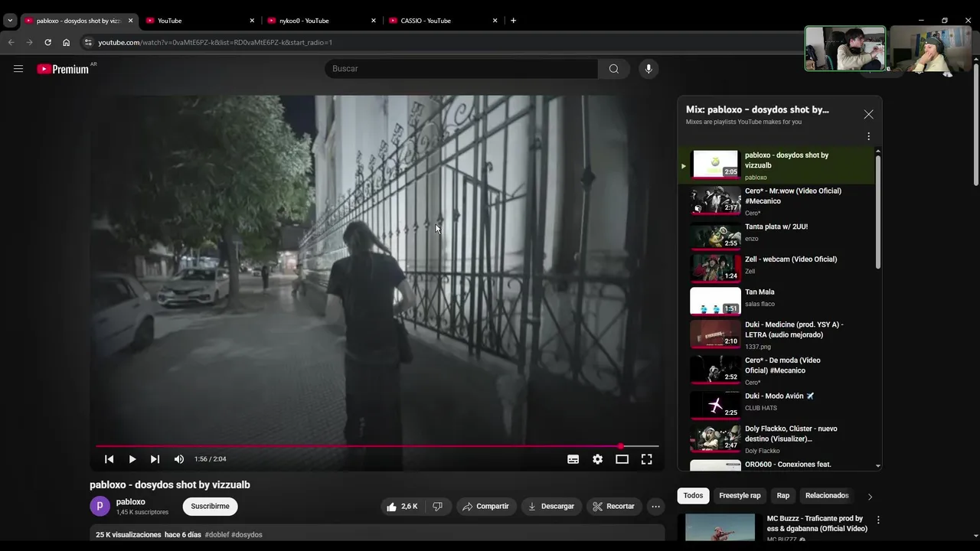Viewport: 980px width, 551px height.
Task: Open more actions ellipsis below video
Action: pyautogui.click(x=655, y=507)
